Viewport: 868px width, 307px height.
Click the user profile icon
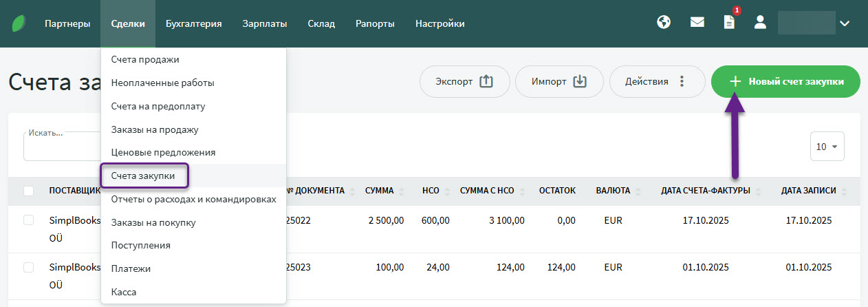click(x=760, y=23)
